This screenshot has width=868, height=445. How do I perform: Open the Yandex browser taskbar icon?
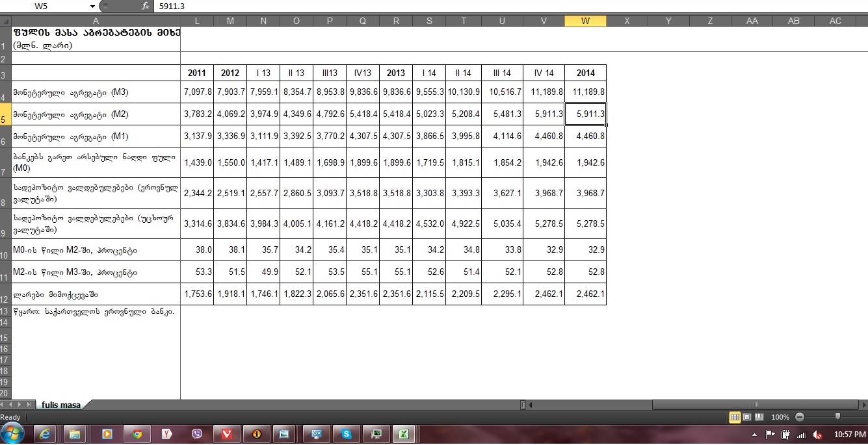click(167, 434)
